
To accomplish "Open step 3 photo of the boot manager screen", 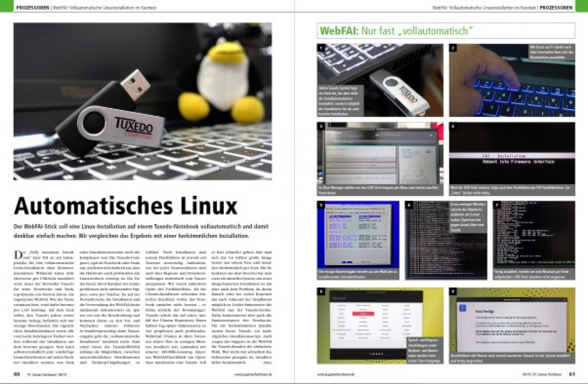I will tap(380, 154).
